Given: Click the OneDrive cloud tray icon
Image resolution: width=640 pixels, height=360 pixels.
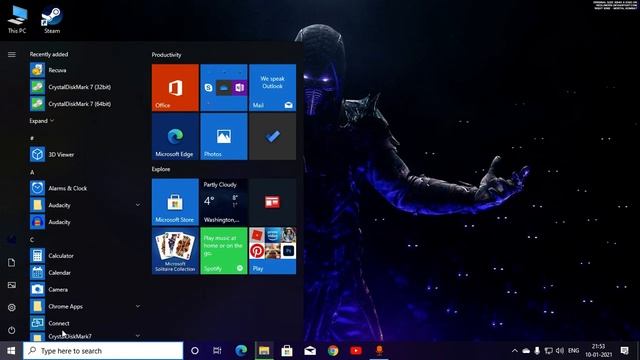Looking at the screenshot, I should [526, 351].
